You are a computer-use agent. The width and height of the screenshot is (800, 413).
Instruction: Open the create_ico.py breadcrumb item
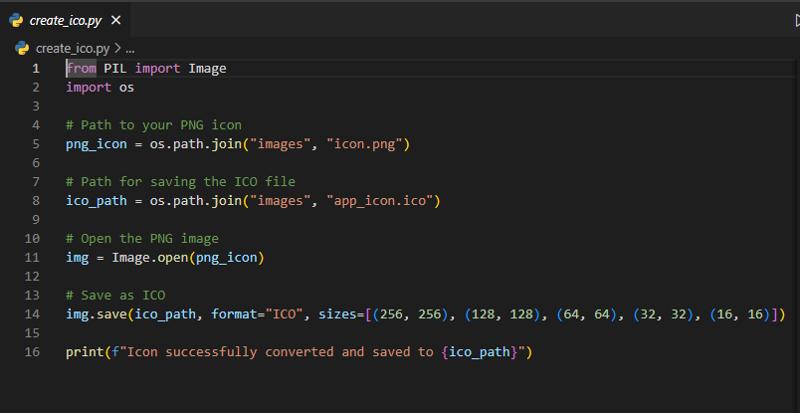tap(72, 49)
